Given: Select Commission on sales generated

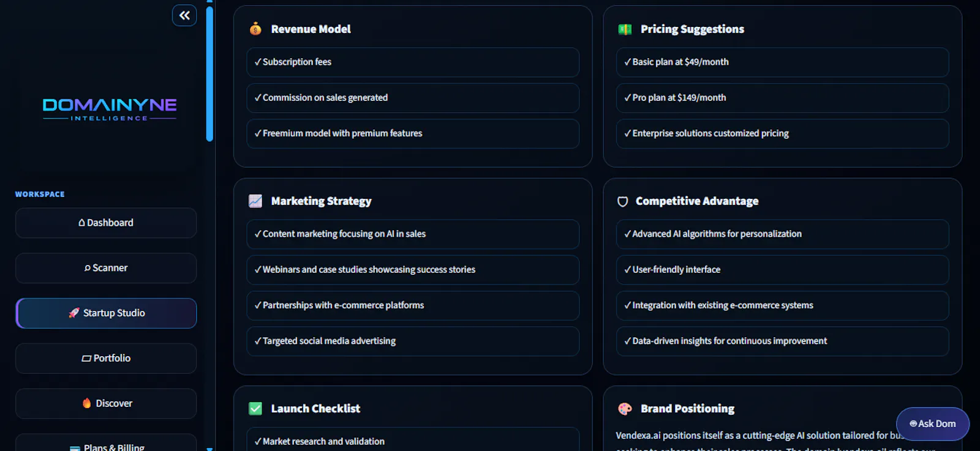Looking at the screenshot, I should tap(413, 98).
